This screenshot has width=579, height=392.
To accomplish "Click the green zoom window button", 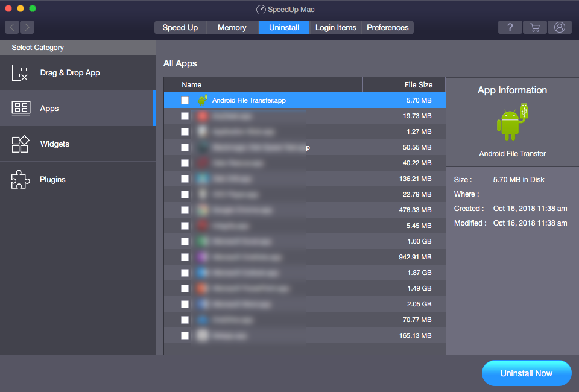I will point(33,8).
